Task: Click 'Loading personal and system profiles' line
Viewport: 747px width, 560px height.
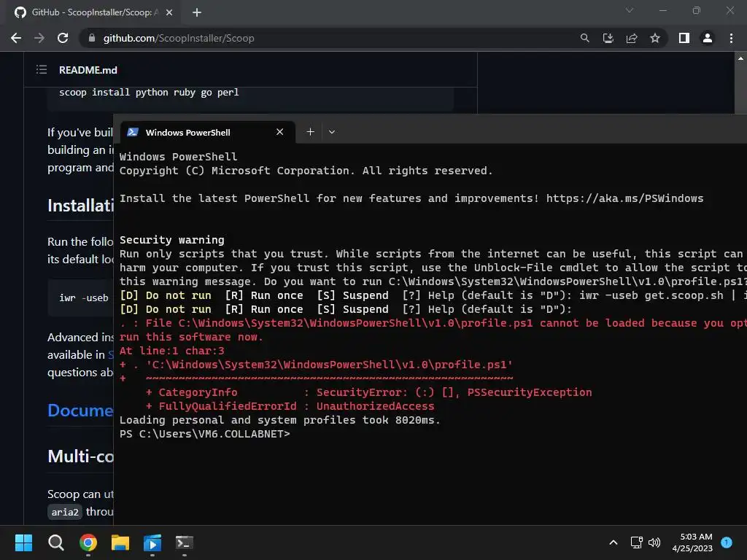Action: (x=279, y=420)
